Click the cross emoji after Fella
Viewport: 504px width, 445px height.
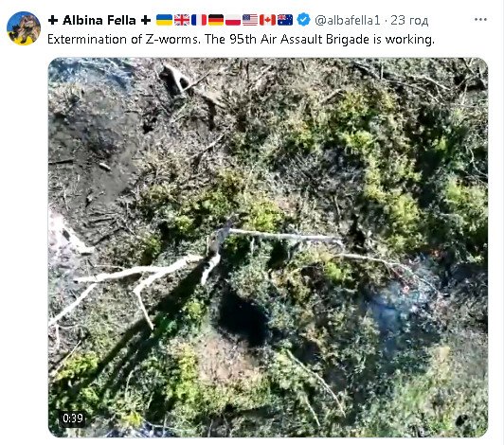[x=146, y=20]
